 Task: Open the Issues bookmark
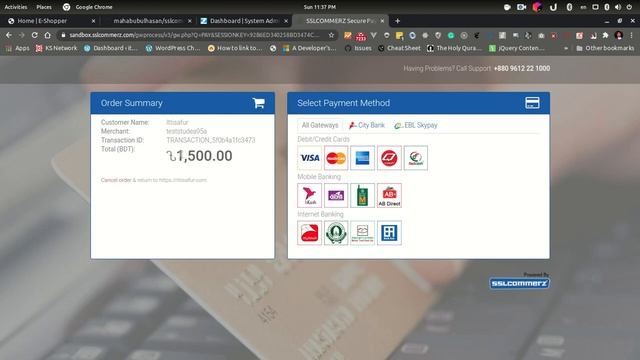pos(358,48)
